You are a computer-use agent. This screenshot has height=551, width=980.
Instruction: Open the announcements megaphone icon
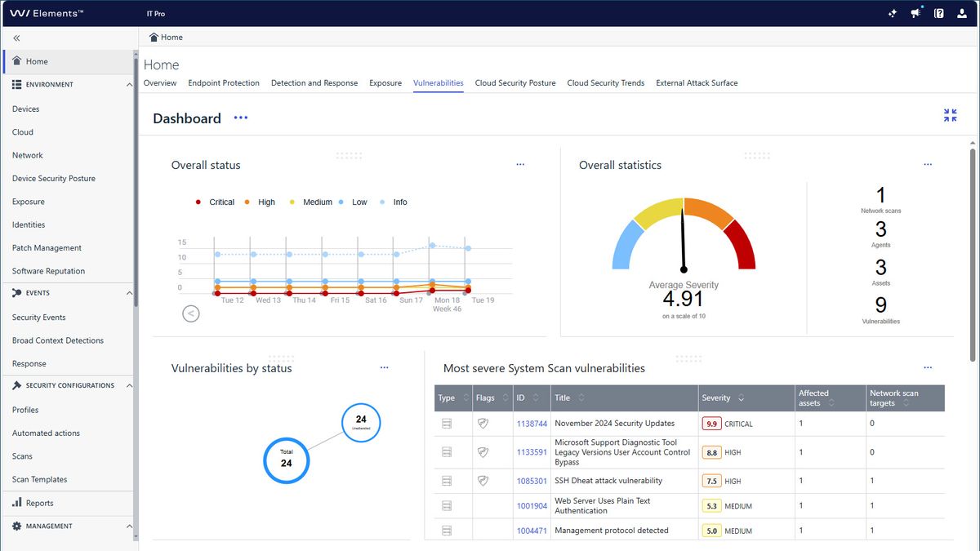click(x=915, y=13)
